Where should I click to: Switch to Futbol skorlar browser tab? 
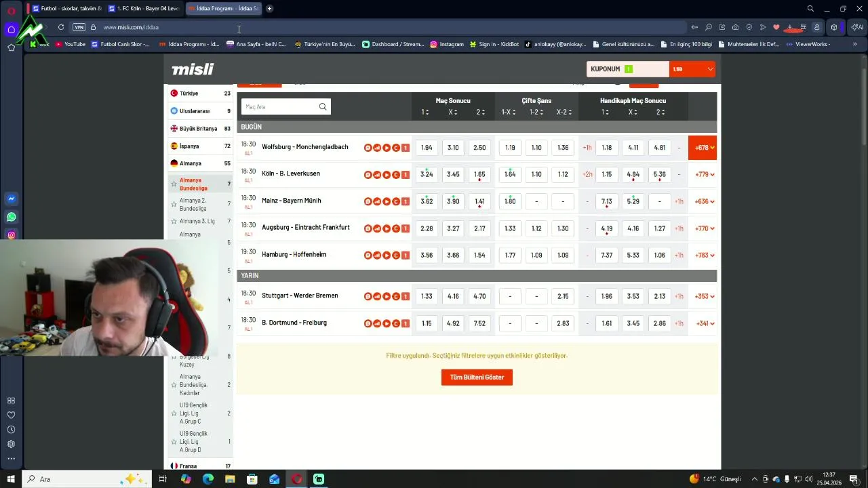[66, 8]
